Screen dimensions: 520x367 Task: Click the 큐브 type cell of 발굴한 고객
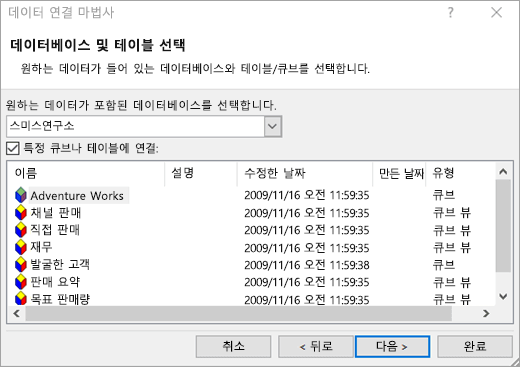pyautogui.click(x=444, y=265)
